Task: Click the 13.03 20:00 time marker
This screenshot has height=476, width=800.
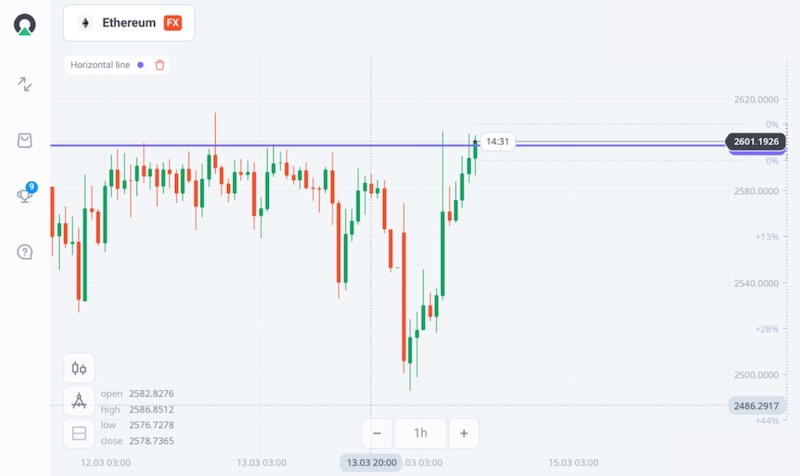Action: coord(371,463)
